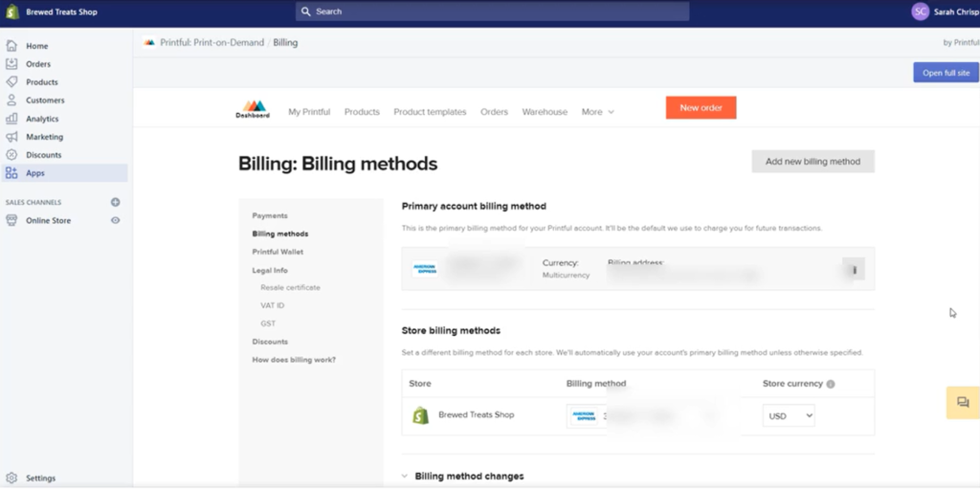This screenshot has width=980, height=490.
Task: Select Payments in billing sidebar
Action: (270, 215)
